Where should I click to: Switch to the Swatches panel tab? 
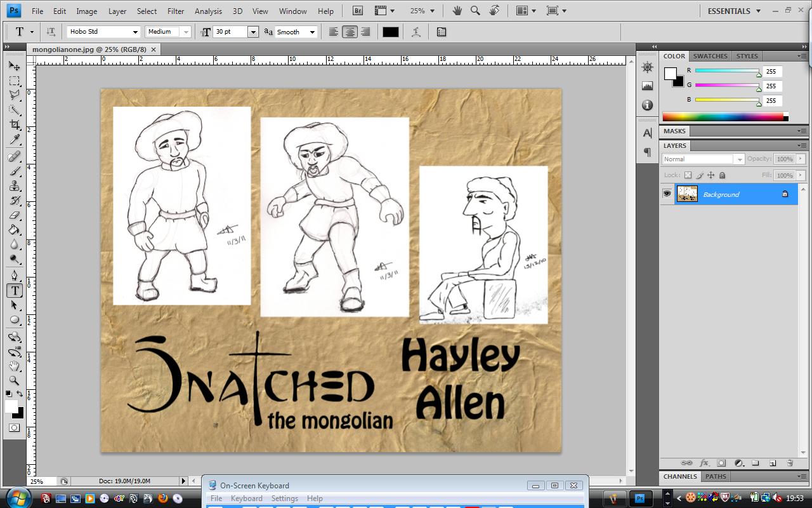710,56
